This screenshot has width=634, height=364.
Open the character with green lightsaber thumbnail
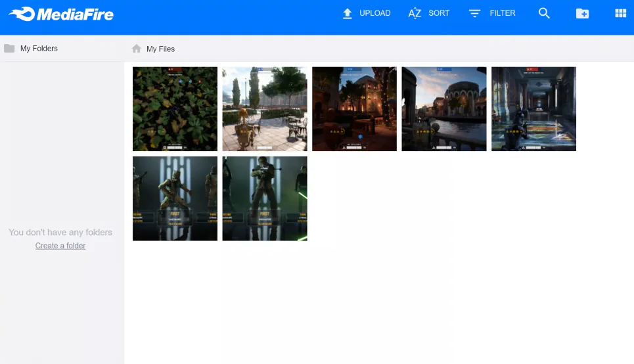[265, 198]
